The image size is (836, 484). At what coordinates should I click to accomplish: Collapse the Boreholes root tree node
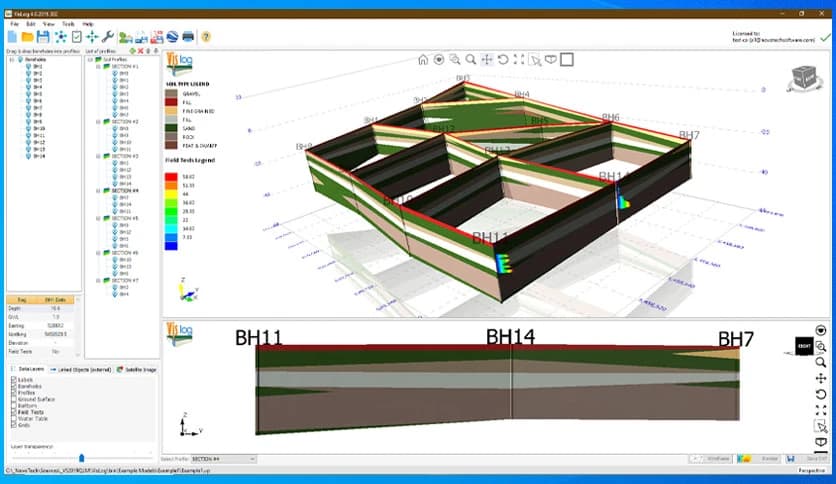coord(12,60)
